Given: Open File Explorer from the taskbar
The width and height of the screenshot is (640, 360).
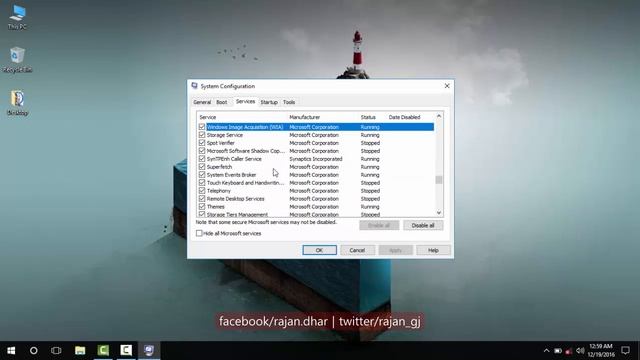Looking at the screenshot, I should tap(80, 350).
